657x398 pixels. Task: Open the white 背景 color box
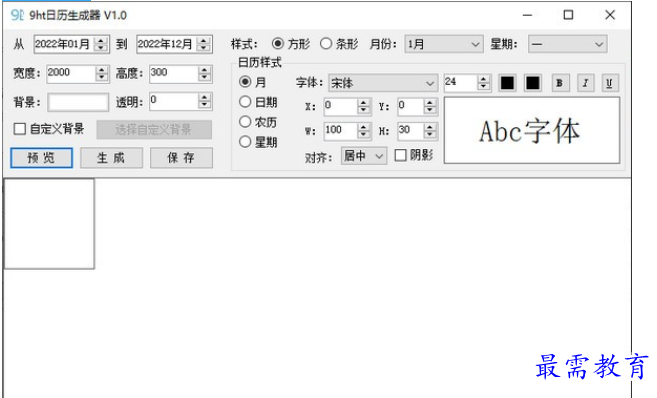point(78,102)
